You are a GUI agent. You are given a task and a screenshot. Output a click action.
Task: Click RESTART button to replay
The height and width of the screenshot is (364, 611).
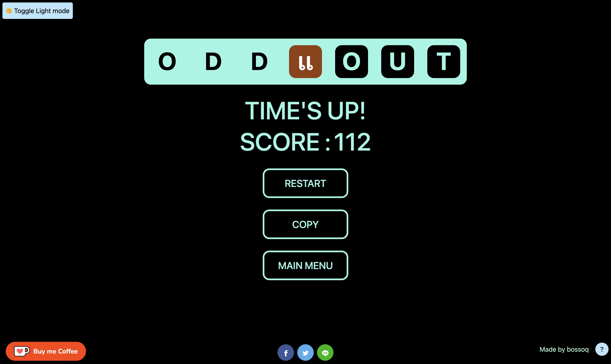pos(305,183)
